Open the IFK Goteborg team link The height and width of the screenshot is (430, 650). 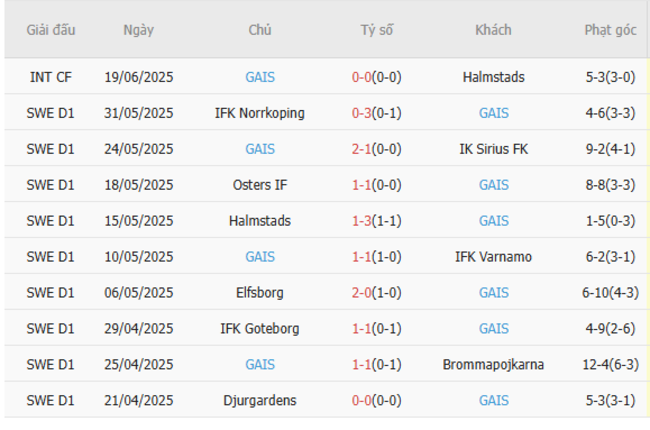pos(260,329)
